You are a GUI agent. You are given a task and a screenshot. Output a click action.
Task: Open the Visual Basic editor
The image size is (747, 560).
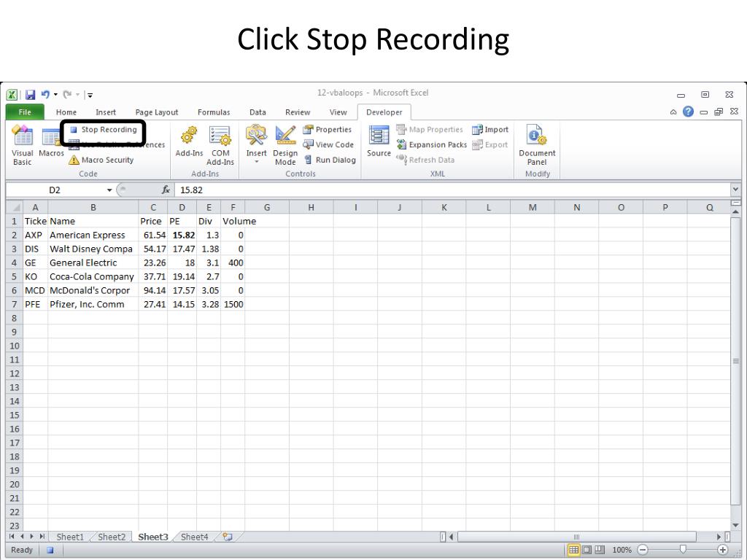[x=23, y=145]
